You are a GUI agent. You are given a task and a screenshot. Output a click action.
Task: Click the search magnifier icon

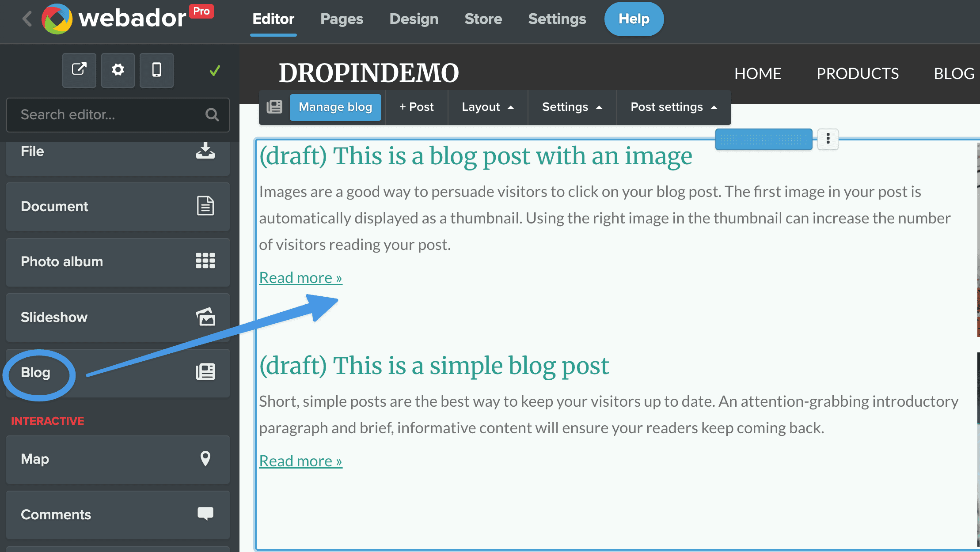click(x=212, y=115)
